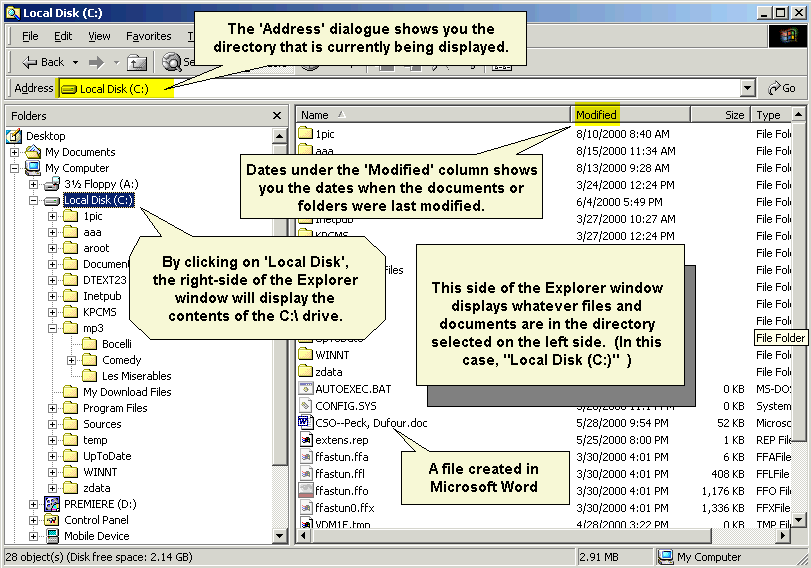Select the Mobile Device tree icon
The height and width of the screenshot is (568, 811).
(x=52, y=536)
